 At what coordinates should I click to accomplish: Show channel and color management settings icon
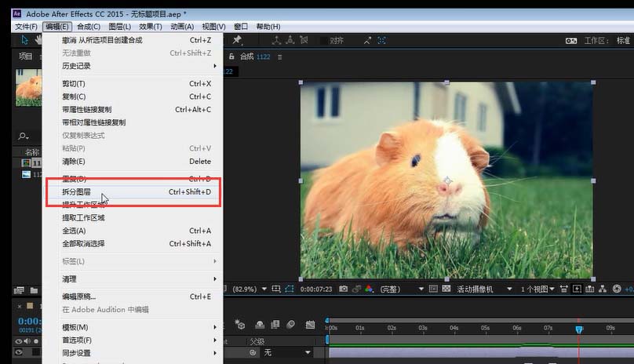[369, 289]
